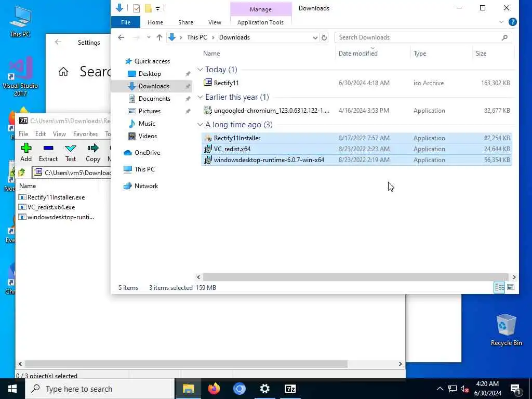This screenshot has width=532, height=399.
Task: Open Videos in navigation pane
Action: [x=148, y=136]
